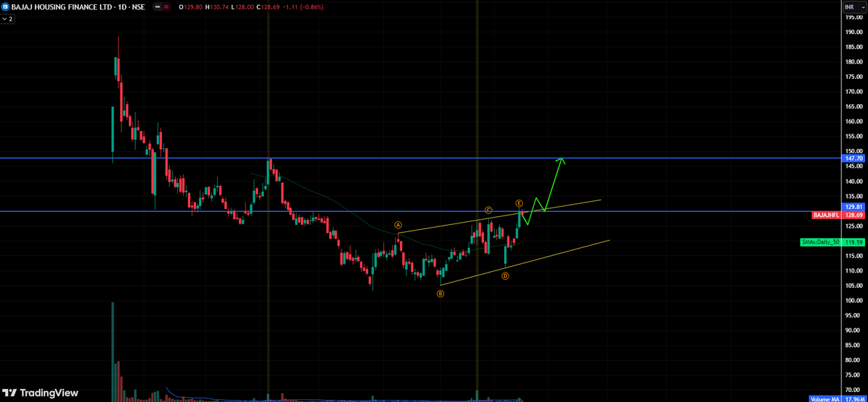Click the open value O129.80
Image resolution: width=868 pixels, height=402 pixels.
click(x=191, y=7)
